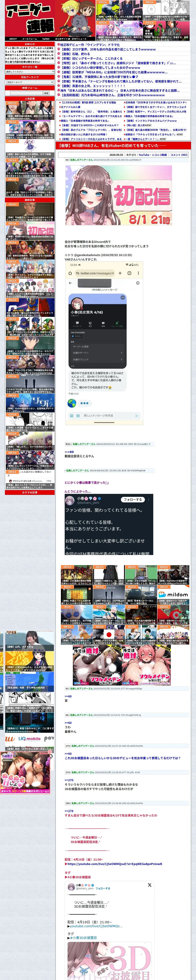Click the おすすめ記事 sidebar heading
Screen dimensions: 196x980
[30, 492]
